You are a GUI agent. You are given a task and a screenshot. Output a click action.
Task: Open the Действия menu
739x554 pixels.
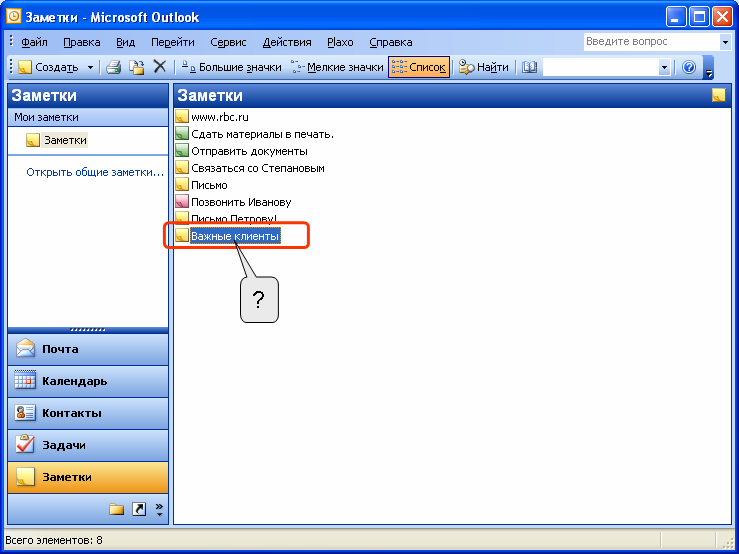point(287,42)
